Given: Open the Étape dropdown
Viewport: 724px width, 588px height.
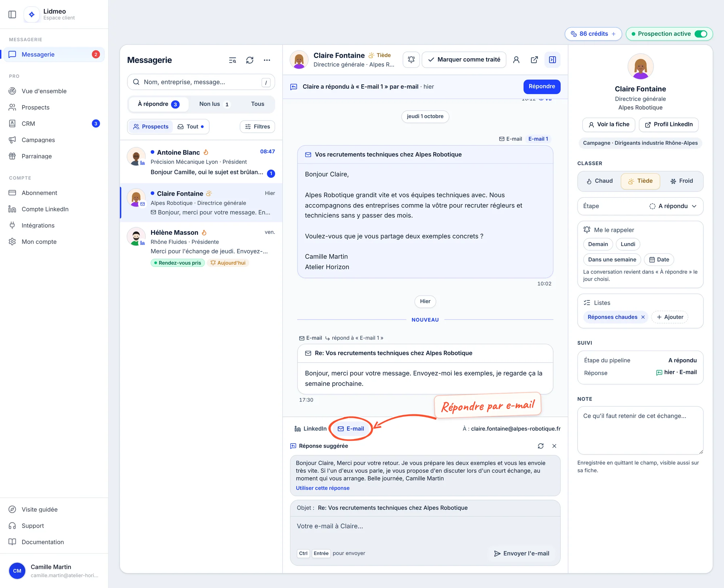Looking at the screenshot, I should click(640, 206).
